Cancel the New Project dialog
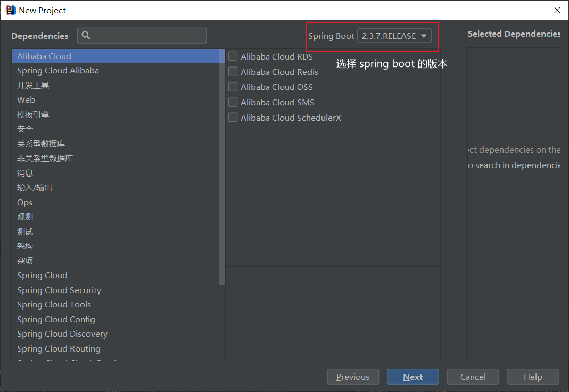Viewport: 569px width, 392px height. tap(473, 377)
